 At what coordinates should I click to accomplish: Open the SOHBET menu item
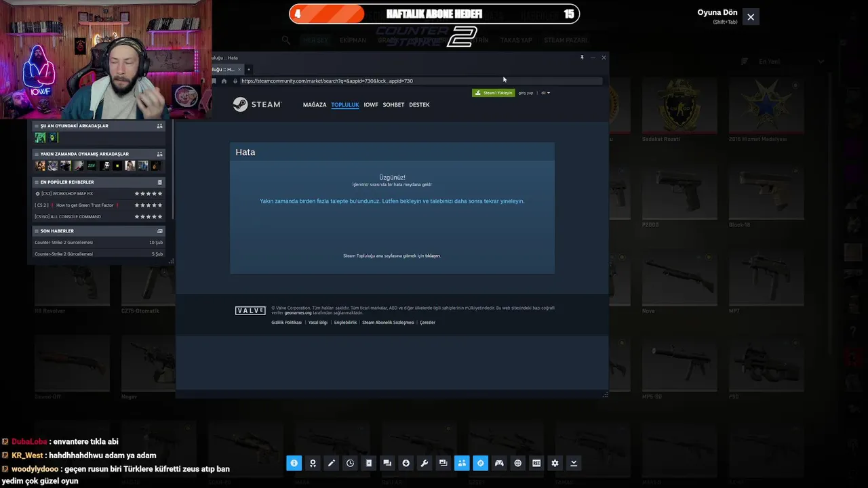[393, 104]
